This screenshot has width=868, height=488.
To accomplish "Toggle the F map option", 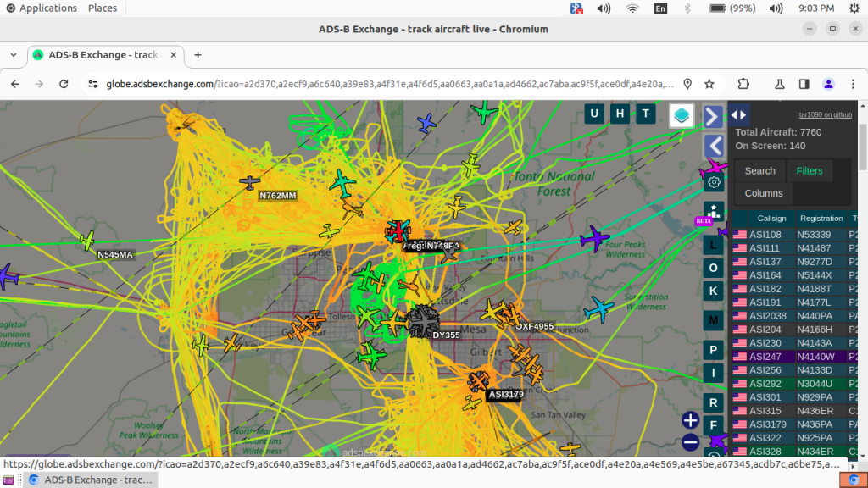I will [713, 425].
